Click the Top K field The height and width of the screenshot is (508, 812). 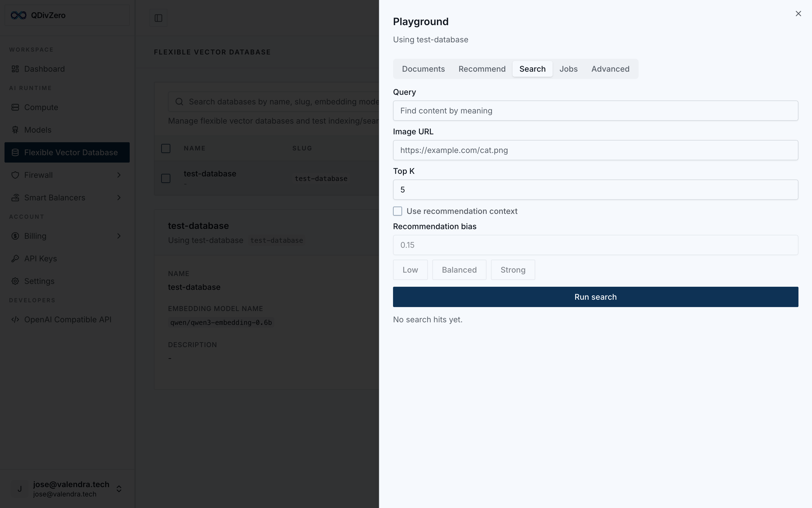595,189
